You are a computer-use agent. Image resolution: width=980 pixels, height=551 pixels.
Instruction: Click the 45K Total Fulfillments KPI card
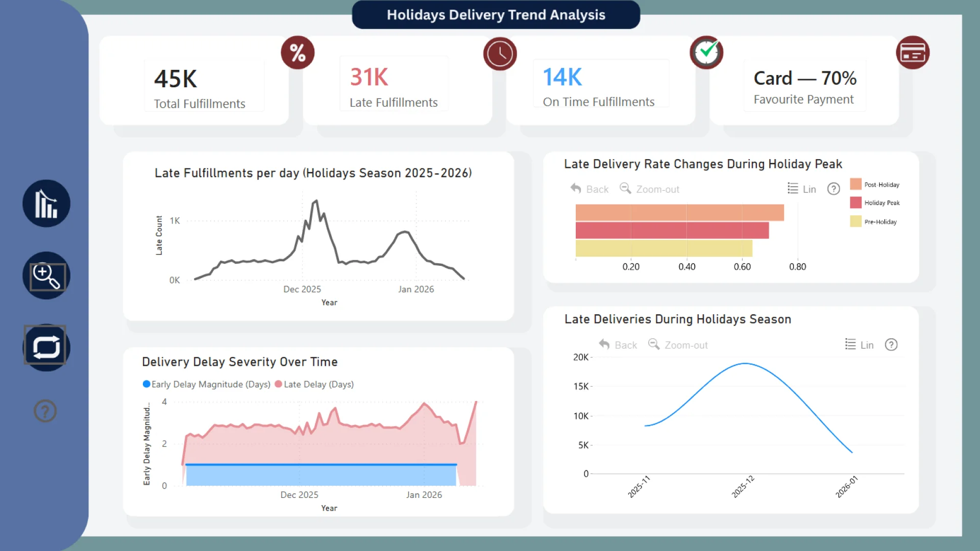coord(204,86)
